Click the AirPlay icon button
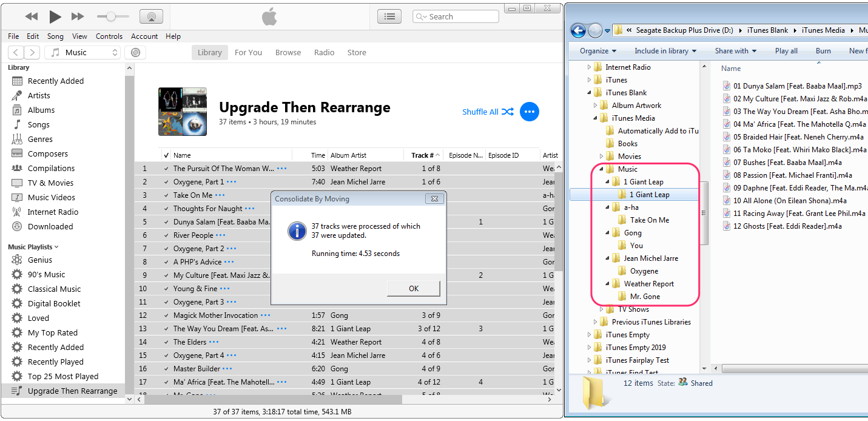Viewport: 868px width, 421px height. click(x=150, y=16)
